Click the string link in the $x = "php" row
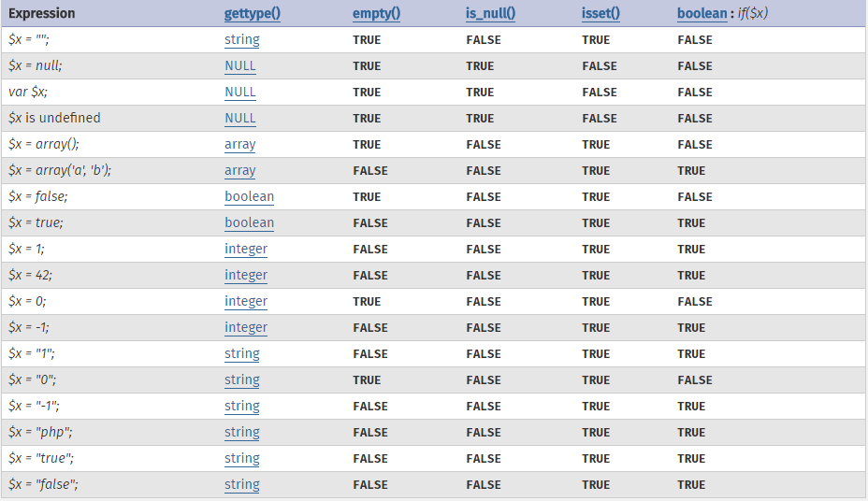The height and width of the screenshot is (501, 868). (242, 433)
